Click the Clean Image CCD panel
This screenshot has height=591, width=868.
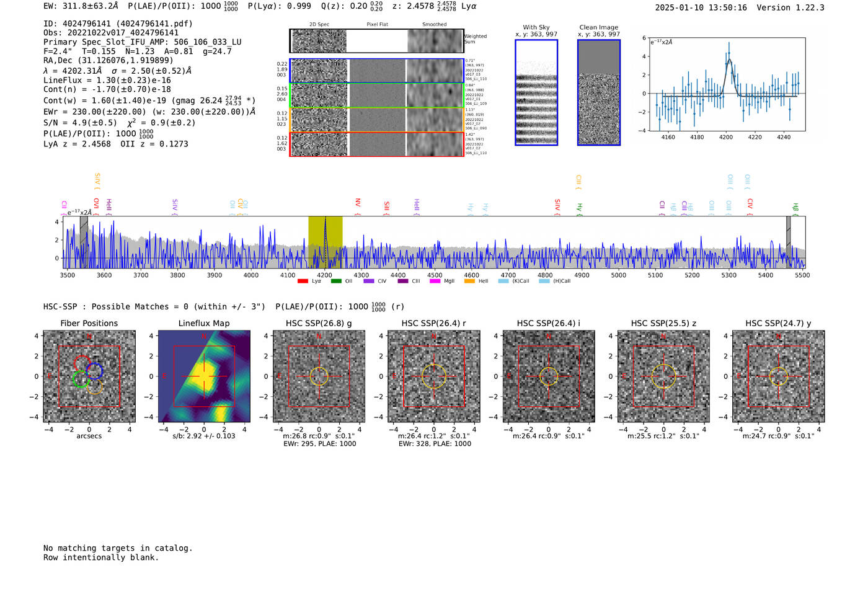(599, 92)
